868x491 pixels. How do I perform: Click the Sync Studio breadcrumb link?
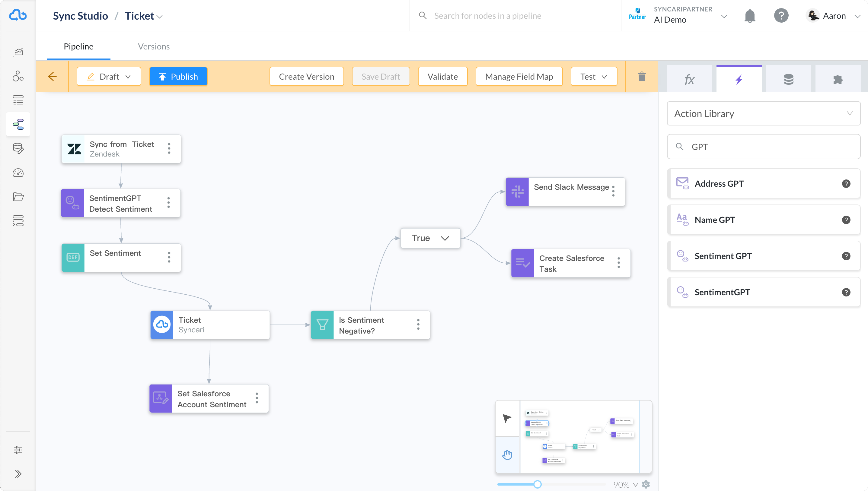click(80, 16)
